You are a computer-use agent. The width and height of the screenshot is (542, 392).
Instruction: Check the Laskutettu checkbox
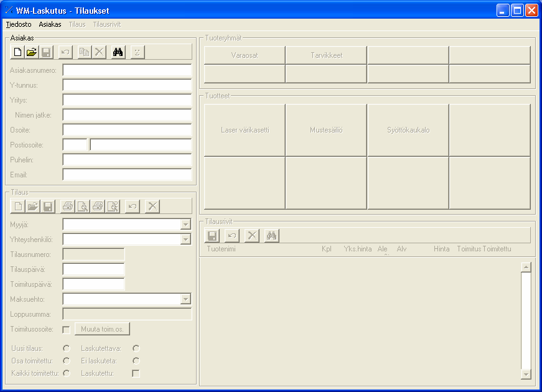coord(136,373)
